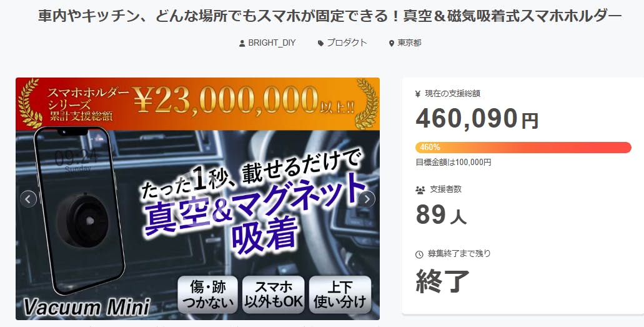Click the next image arrow on carousel
Viewport: 644px width, 327px height.
(367, 199)
